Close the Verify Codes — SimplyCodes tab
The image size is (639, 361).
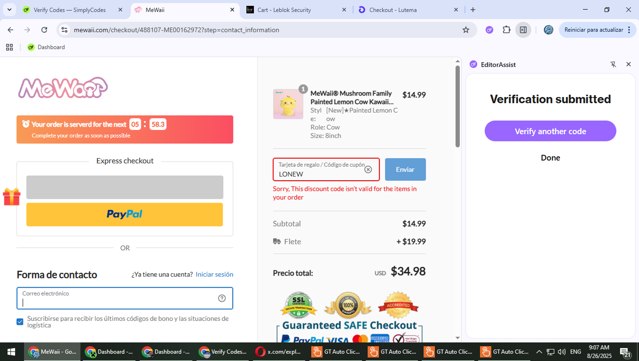click(120, 10)
